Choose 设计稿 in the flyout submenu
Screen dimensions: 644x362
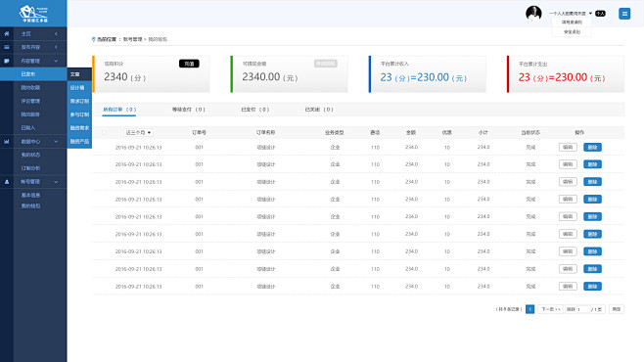79,88
